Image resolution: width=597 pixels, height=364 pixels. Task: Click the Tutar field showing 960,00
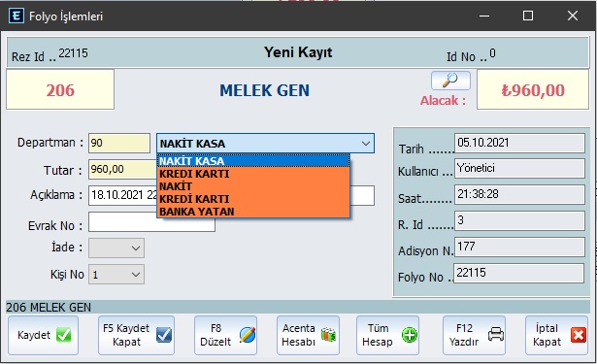point(122,170)
